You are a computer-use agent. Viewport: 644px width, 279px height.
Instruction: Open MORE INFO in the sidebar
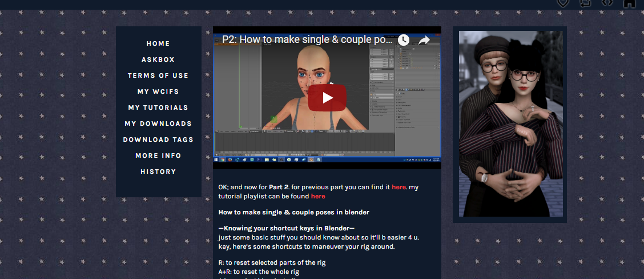pyautogui.click(x=158, y=156)
